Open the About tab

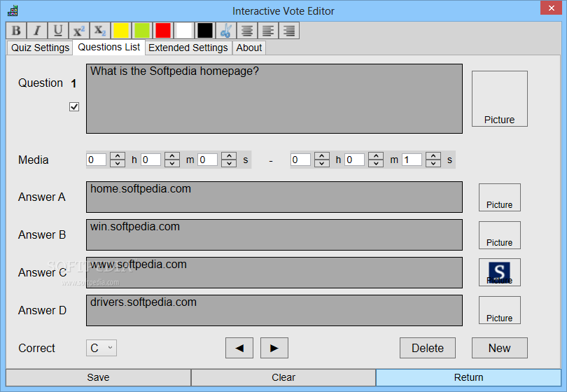click(248, 48)
